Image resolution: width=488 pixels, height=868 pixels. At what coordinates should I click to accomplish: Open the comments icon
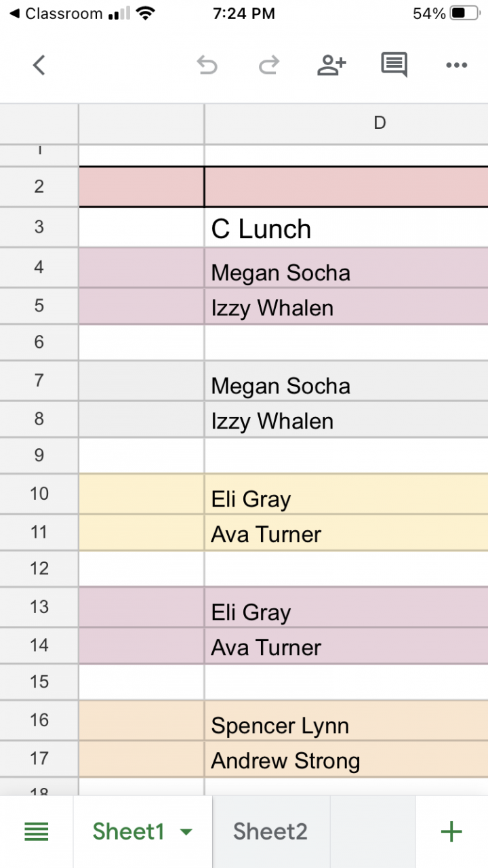(394, 65)
